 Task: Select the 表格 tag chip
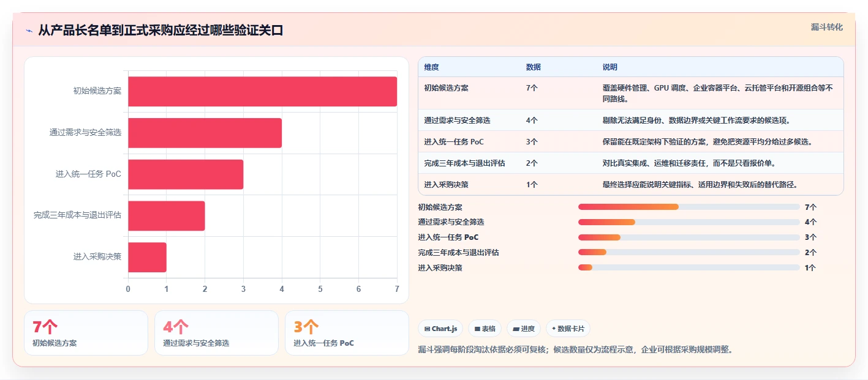pos(485,329)
